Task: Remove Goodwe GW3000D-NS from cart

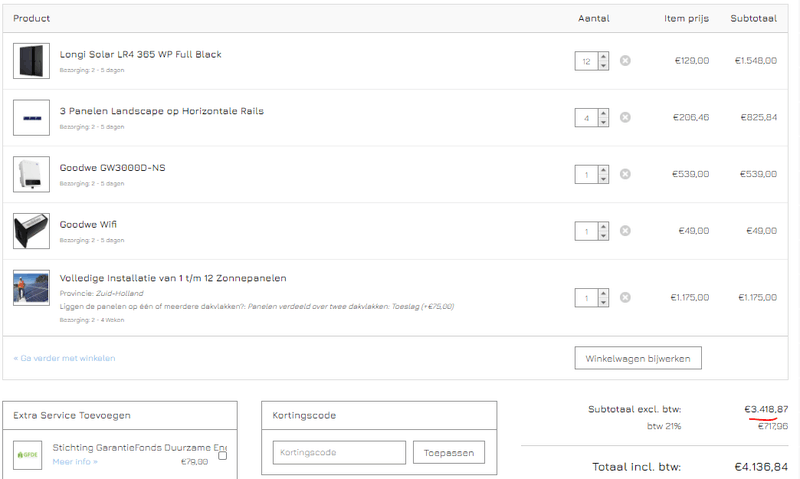Action: pyautogui.click(x=625, y=174)
